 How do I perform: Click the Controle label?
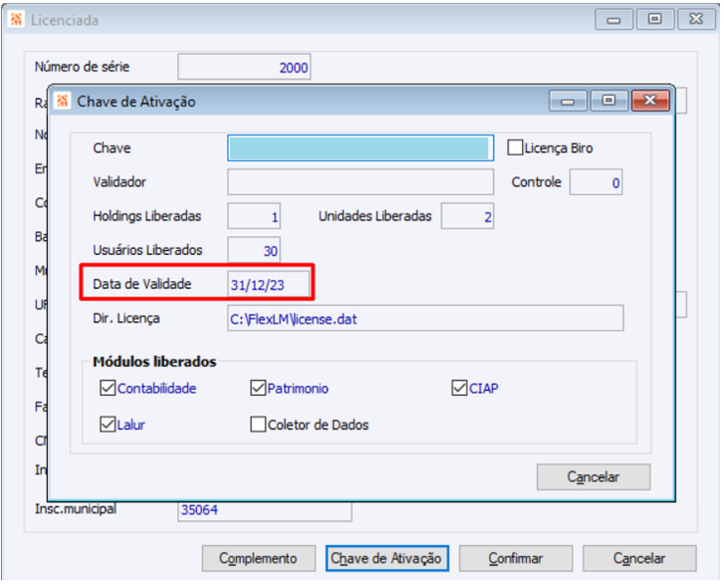[537, 182]
